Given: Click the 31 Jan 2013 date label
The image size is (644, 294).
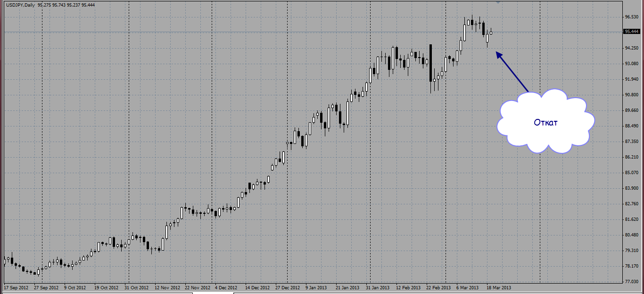Looking at the screenshot, I should click(378, 287).
